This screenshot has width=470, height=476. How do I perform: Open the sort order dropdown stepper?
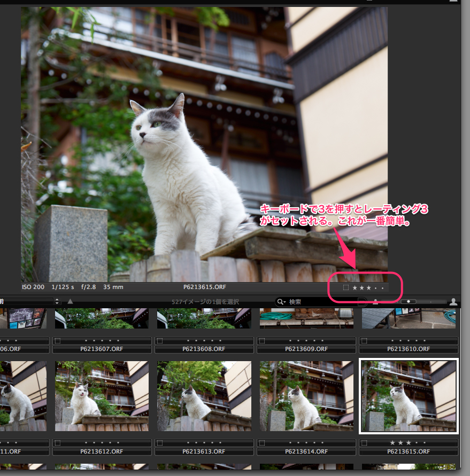pyautogui.click(x=57, y=302)
